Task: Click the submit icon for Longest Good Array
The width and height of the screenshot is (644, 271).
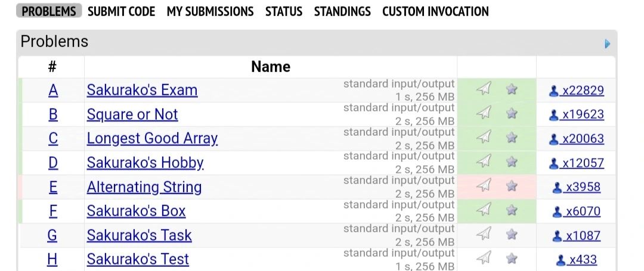Action: point(484,137)
